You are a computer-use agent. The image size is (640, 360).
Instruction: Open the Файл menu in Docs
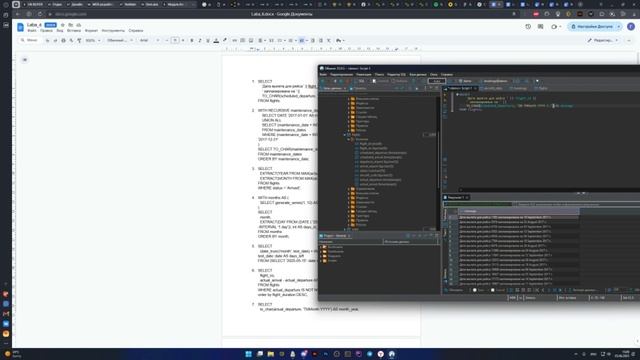[x=31, y=31]
